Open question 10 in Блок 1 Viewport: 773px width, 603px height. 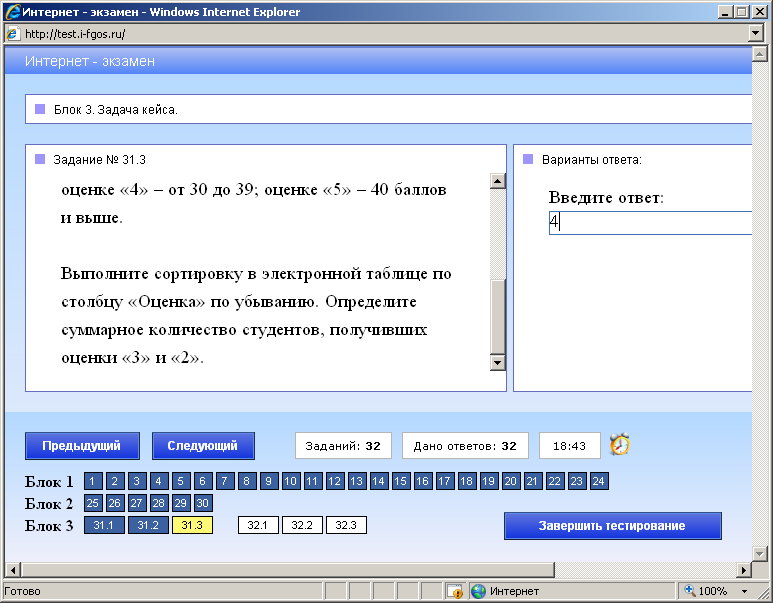pos(291,481)
